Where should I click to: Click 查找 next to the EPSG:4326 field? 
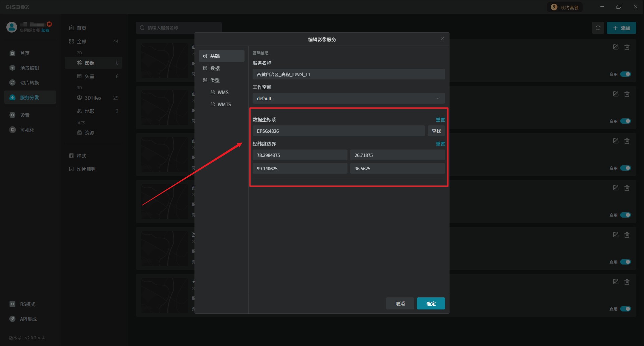(x=436, y=131)
